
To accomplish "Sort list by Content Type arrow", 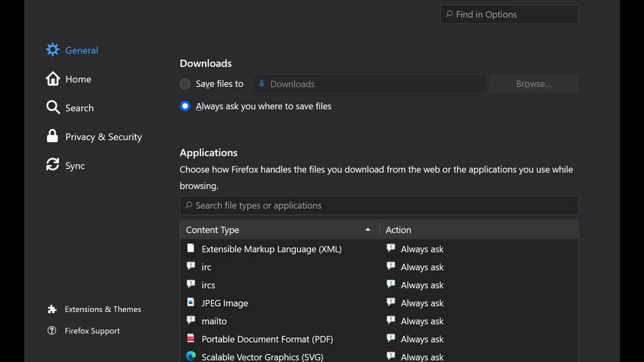I will click(368, 230).
